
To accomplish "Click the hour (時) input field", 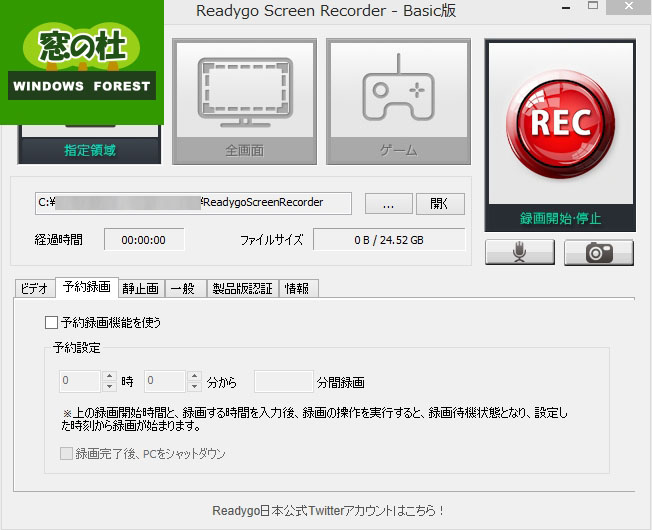I will click(x=80, y=381).
